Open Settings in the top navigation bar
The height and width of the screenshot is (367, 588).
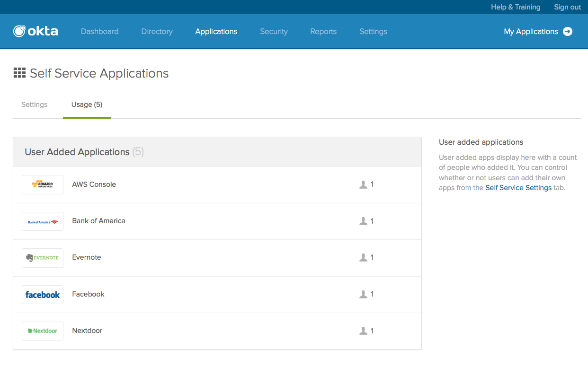tap(373, 32)
